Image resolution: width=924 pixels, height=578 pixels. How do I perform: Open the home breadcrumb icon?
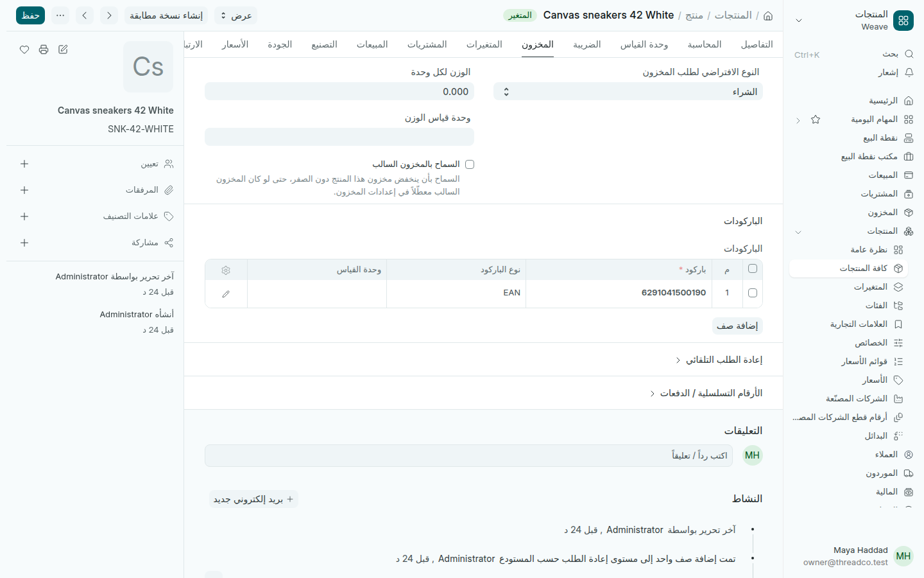[x=768, y=15]
